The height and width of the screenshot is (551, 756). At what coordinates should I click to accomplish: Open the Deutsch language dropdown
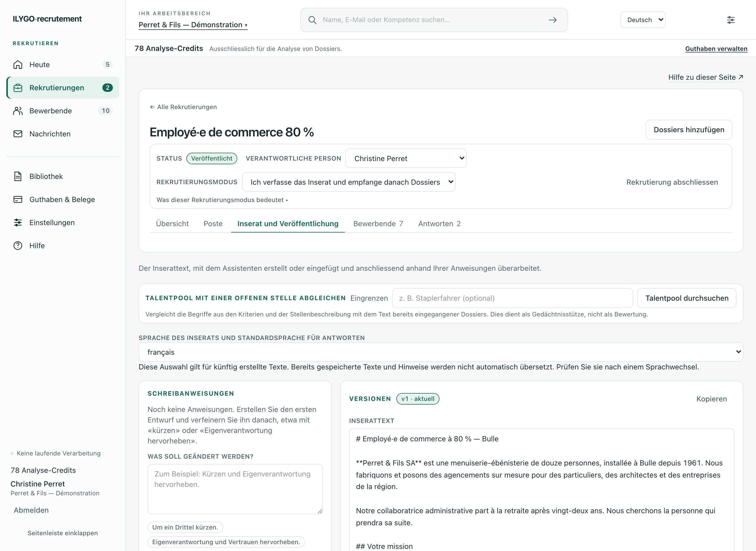click(x=643, y=20)
